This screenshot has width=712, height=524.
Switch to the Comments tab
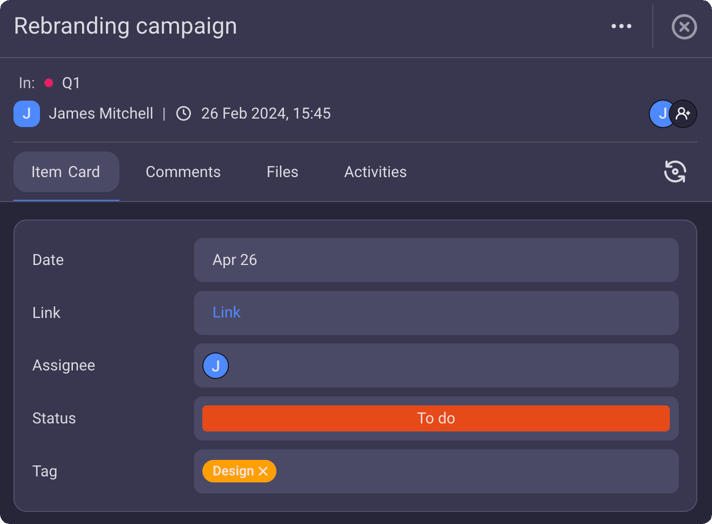click(183, 172)
